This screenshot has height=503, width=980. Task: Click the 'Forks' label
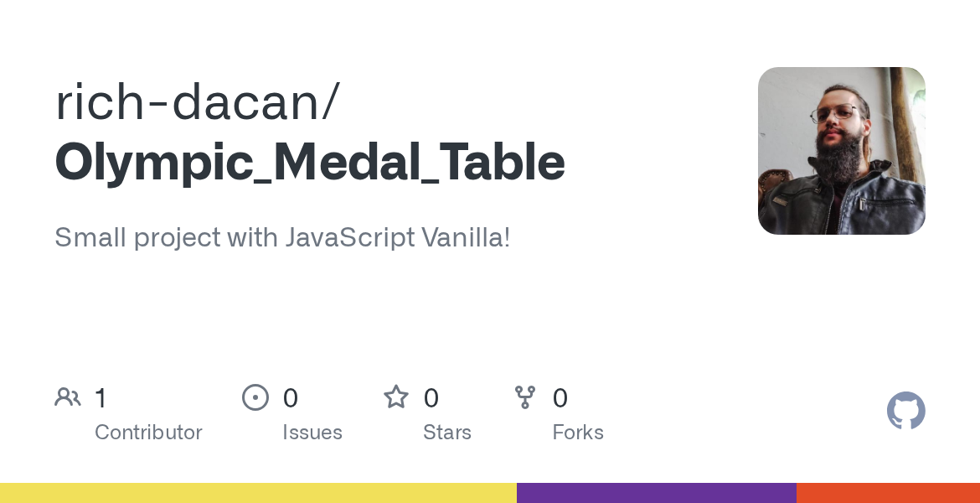click(x=578, y=433)
